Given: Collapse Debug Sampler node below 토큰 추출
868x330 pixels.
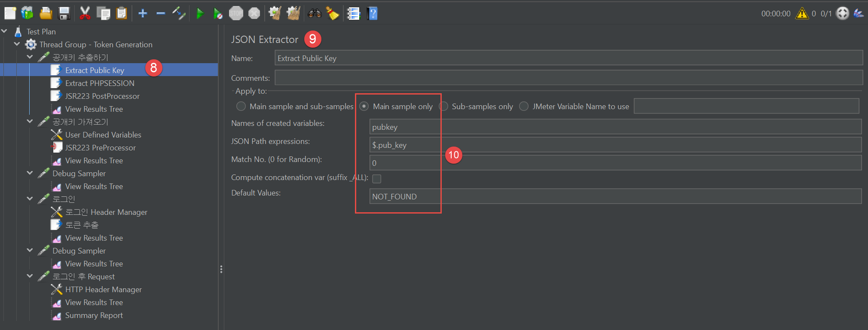Looking at the screenshot, I should (30, 250).
